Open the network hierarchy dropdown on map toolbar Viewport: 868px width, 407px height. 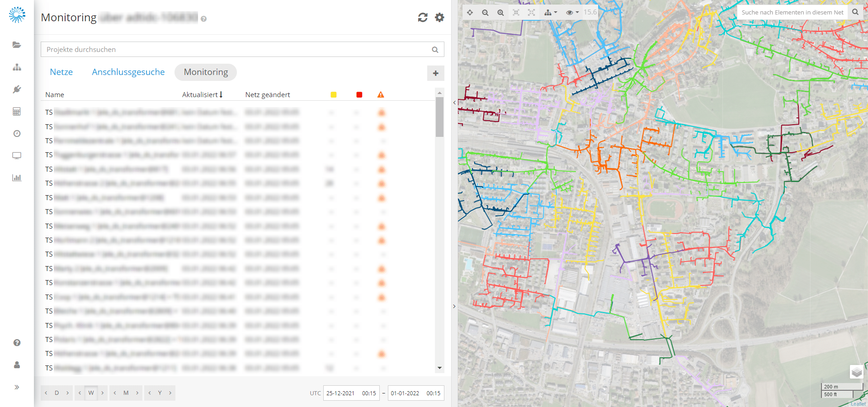click(550, 13)
